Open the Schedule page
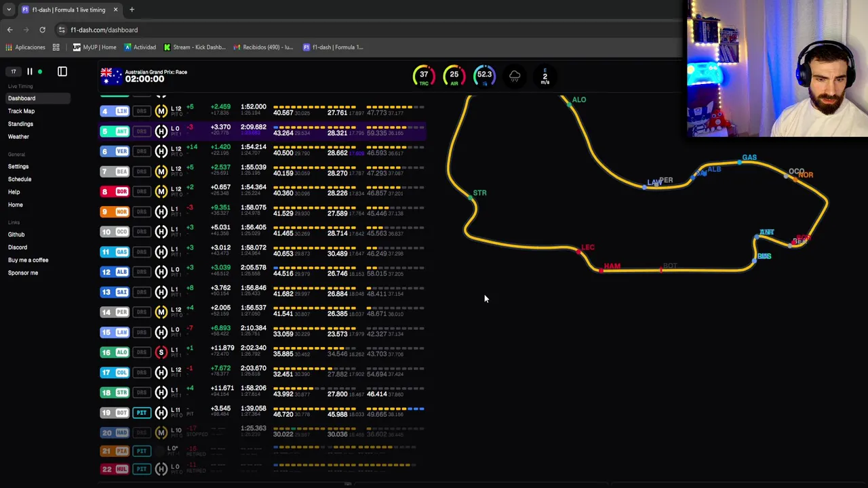The image size is (868, 488). pyautogui.click(x=20, y=180)
